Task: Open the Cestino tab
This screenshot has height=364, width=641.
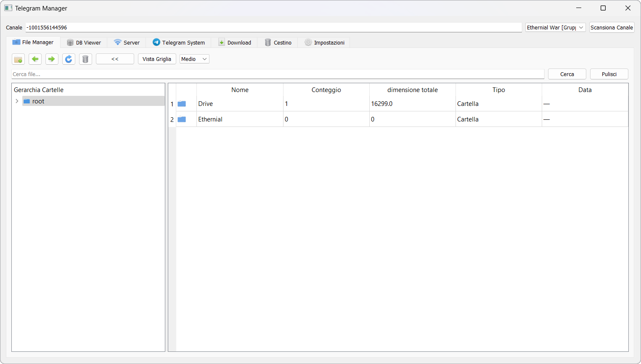Action: 278,42
